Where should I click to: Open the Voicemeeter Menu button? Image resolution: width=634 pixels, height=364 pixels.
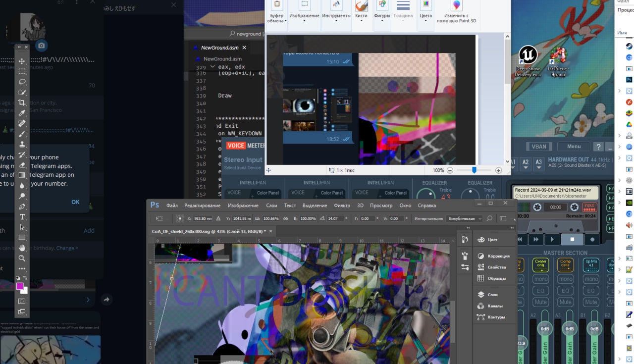point(574,147)
